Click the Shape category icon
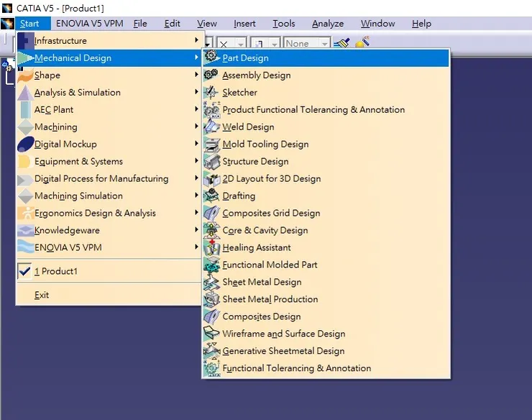The width and height of the screenshot is (532, 420). [x=25, y=75]
